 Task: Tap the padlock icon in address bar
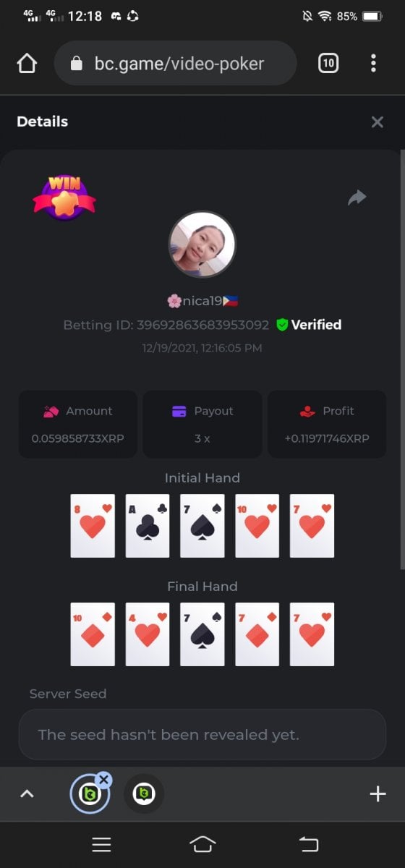click(x=77, y=64)
